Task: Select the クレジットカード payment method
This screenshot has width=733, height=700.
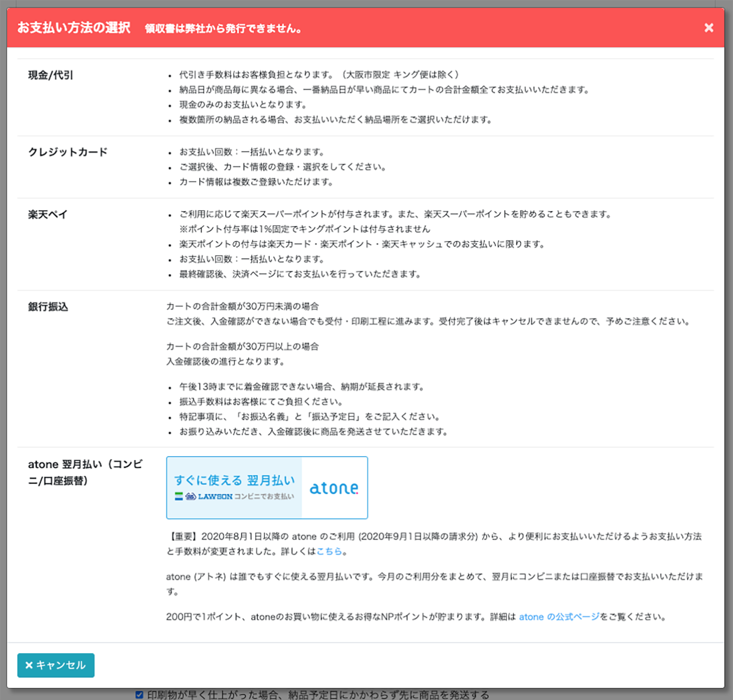Action: [68, 152]
